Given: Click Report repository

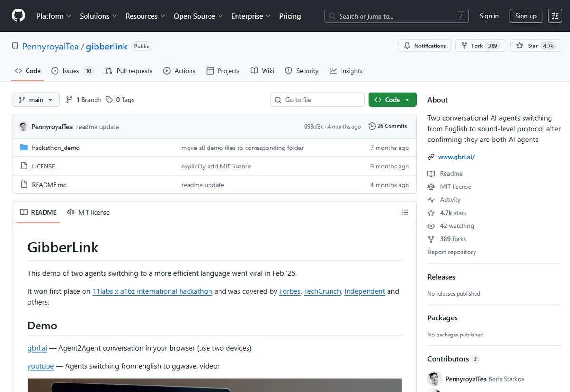Looking at the screenshot, I should tap(452, 252).
